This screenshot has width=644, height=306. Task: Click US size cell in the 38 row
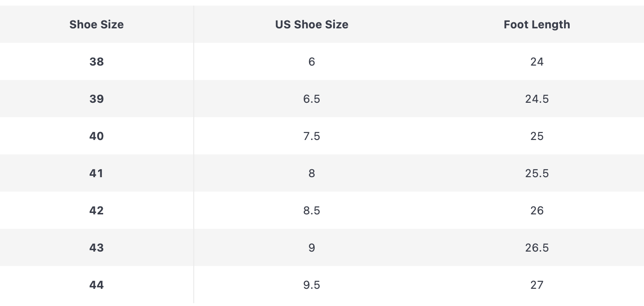click(311, 62)
